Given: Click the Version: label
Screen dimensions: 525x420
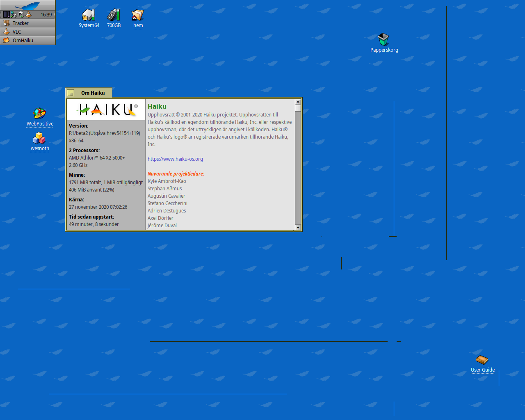Looking at the screenshot, I should (78, 126).
